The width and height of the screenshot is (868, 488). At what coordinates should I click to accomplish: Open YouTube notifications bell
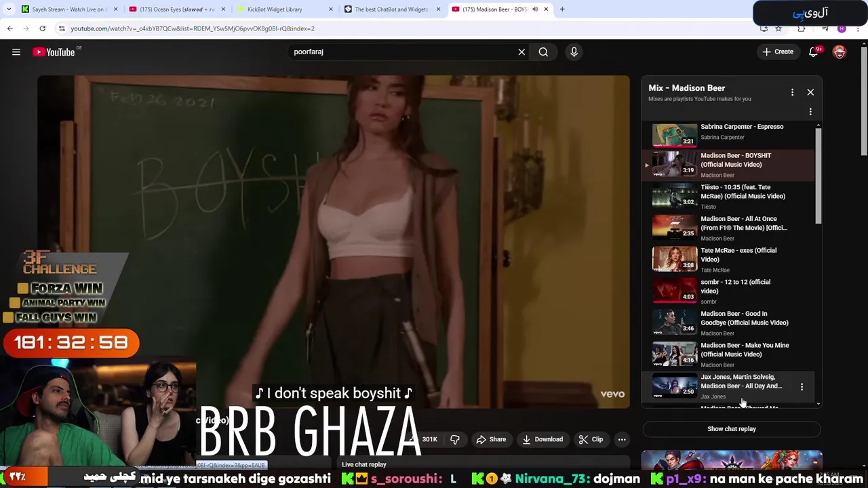[814, 52]
